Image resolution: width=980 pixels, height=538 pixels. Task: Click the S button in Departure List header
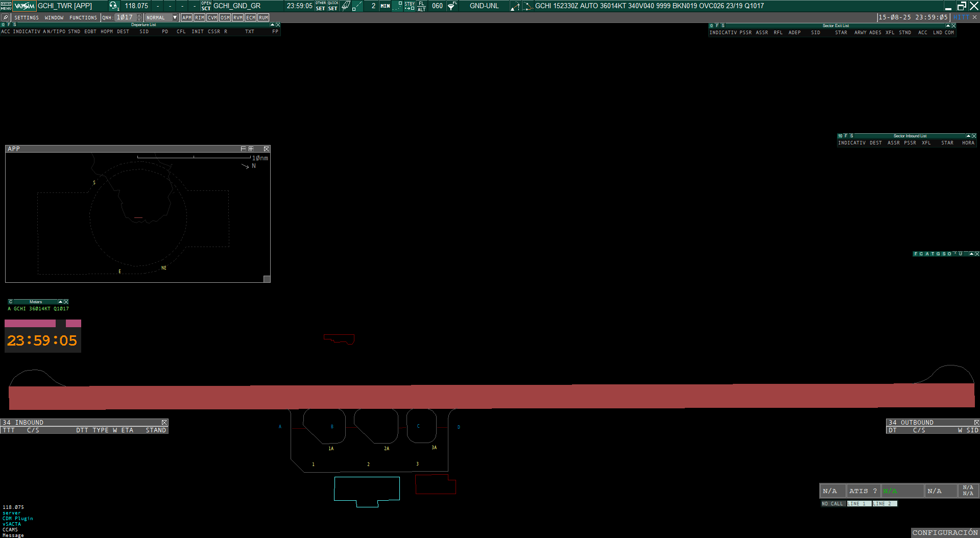pyautogui.click(x=15, y=25)
